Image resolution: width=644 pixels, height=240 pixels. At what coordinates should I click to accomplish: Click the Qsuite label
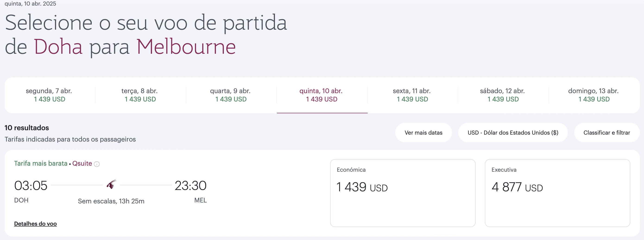(x=82, y=164)
